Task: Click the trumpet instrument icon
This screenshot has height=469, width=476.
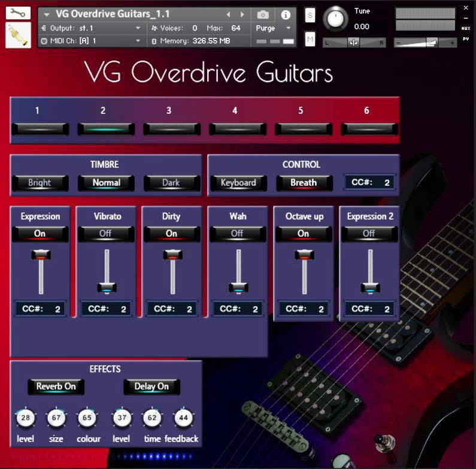Action: coord(18,35)
